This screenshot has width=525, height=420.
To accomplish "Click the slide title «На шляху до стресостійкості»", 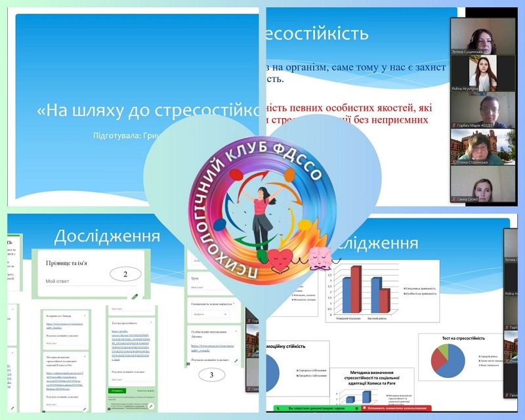I will [x=148, y=110].
